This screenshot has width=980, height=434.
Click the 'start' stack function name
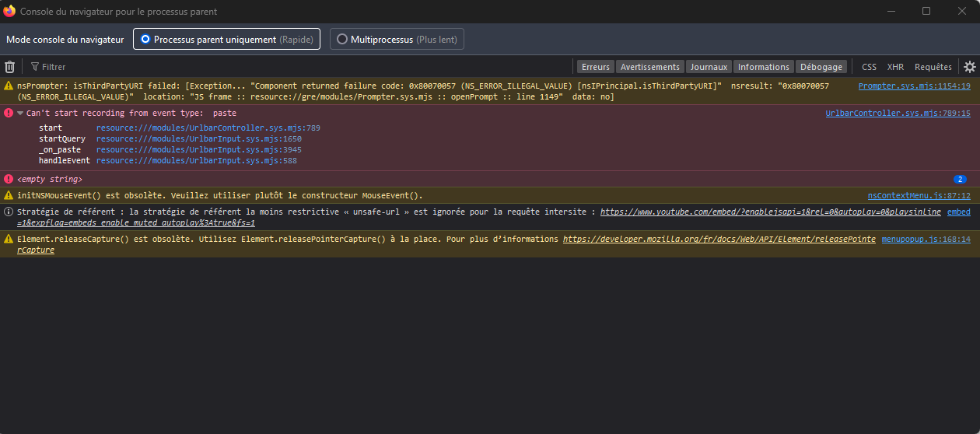[x=51, y=128]
